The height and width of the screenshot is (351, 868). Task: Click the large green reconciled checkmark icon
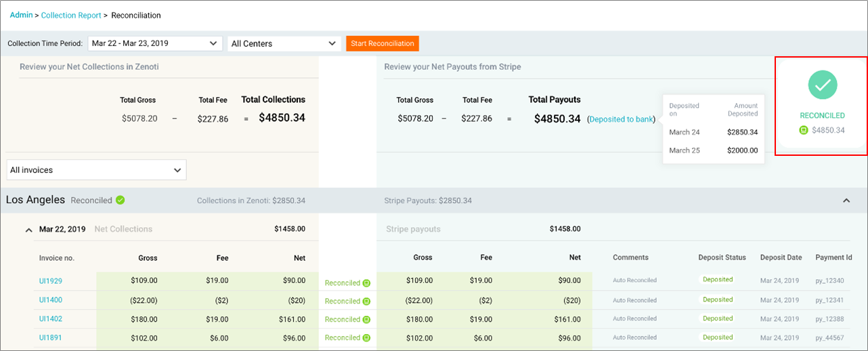(x=822, y=85)
